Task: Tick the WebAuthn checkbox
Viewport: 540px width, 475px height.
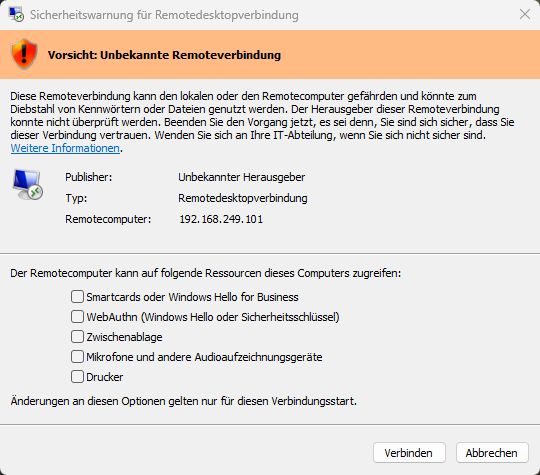Action: [x=77, y=317]
